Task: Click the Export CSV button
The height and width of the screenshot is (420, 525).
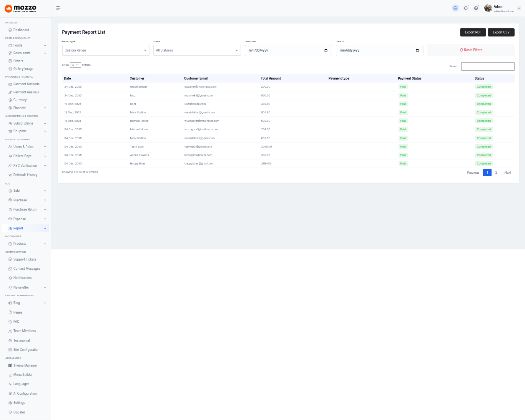Action: point(501,32)
